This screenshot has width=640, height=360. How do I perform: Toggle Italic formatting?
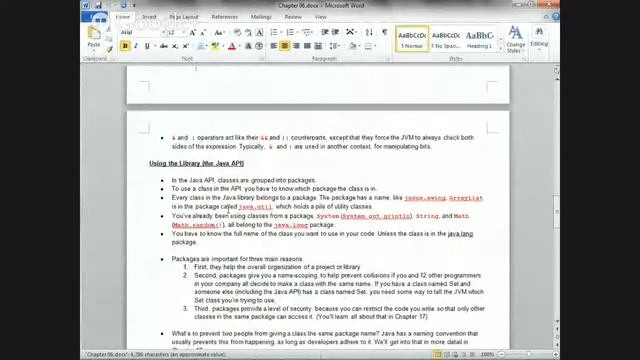point(136,46)
